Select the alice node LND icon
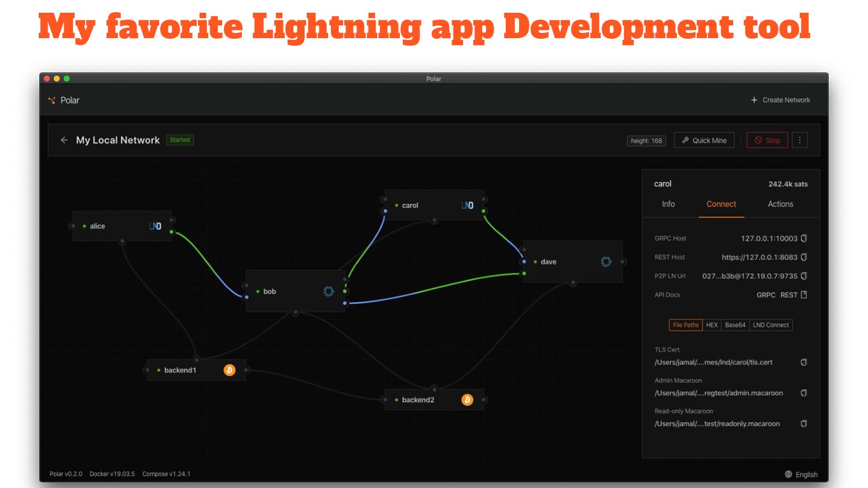The image size is (868, 488). [x=155, y=226]
